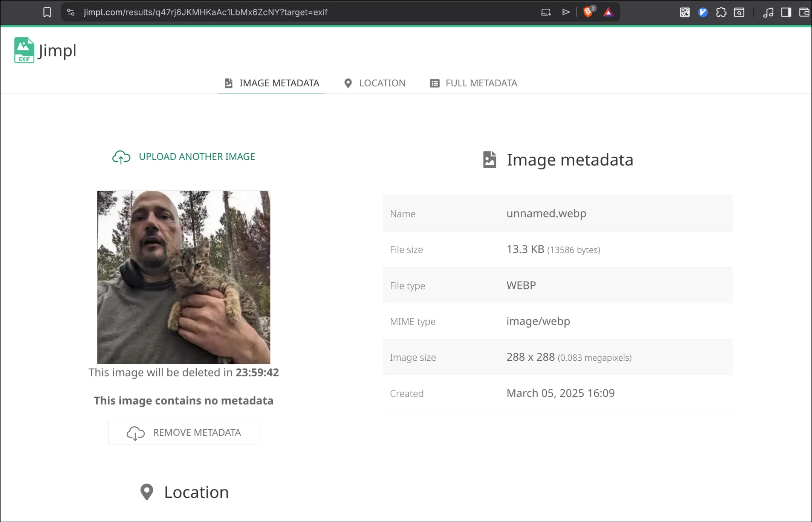812x522 pixels.
Task: Click the music note playlist icon
Action: click(768, 12)
